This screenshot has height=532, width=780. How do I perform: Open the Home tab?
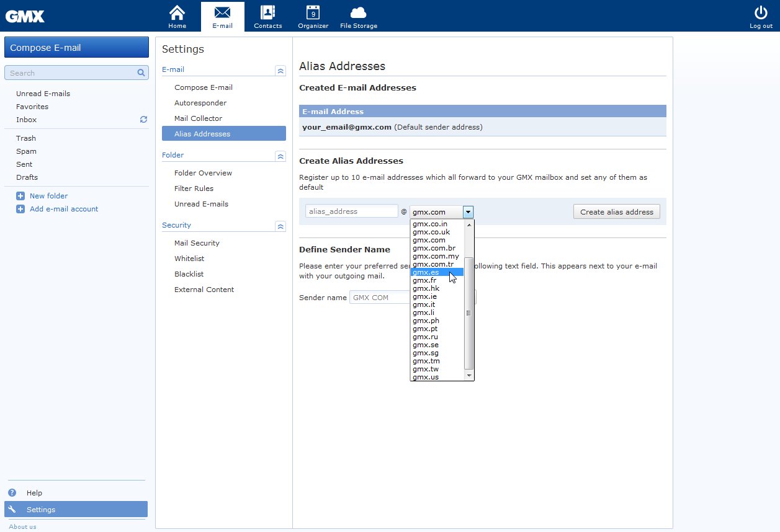177,17
